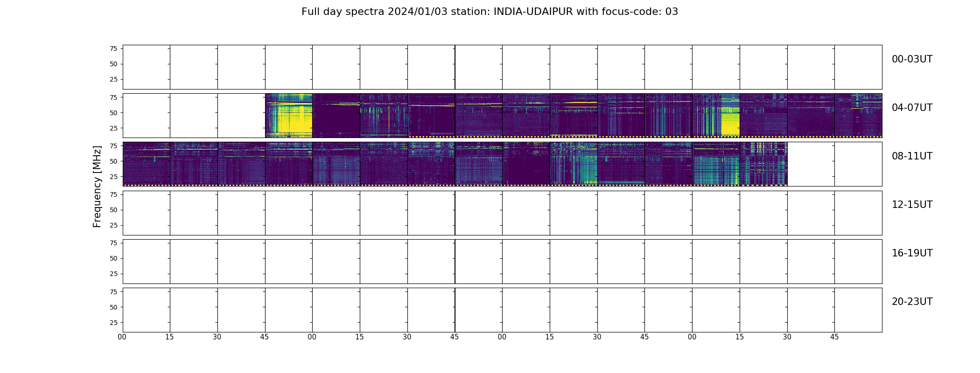The width and height of the screenshot is (980, 373).
Task: Open the 05:00 spectrogram panel in 04-07UT row
Action: 336,116
